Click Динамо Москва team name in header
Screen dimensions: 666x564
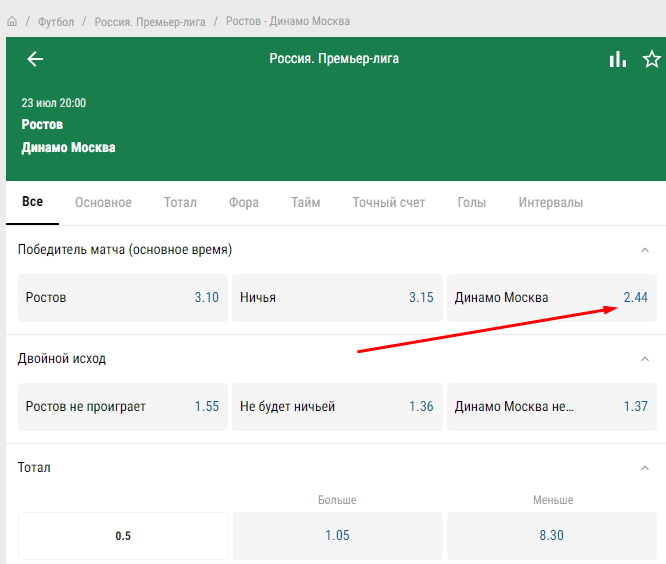coord(68,147)
